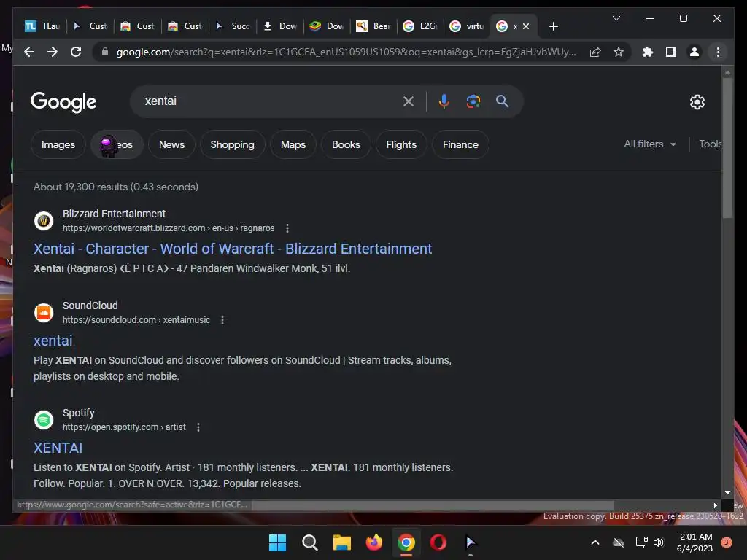The width and height of the screenshot is (747, 560).
Task: Switch to Succ tab
Action: click(233, 26)
